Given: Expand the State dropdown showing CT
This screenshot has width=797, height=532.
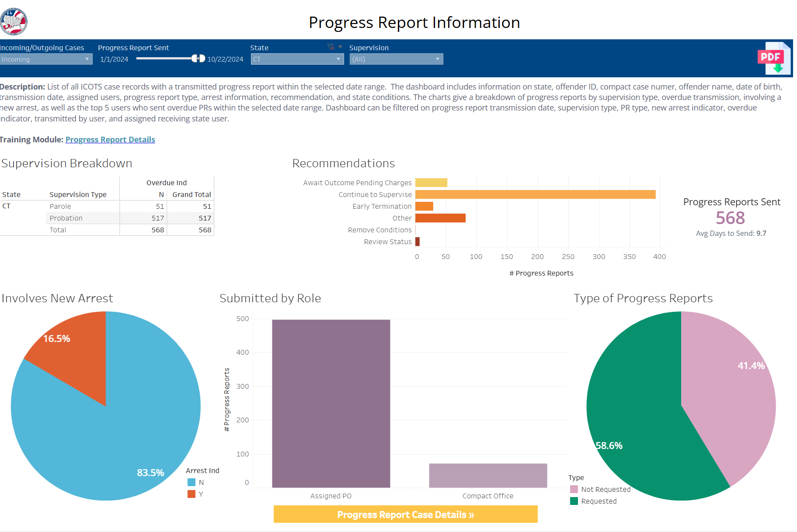Looking at the screenshot, I should click(x=297, y=59).
